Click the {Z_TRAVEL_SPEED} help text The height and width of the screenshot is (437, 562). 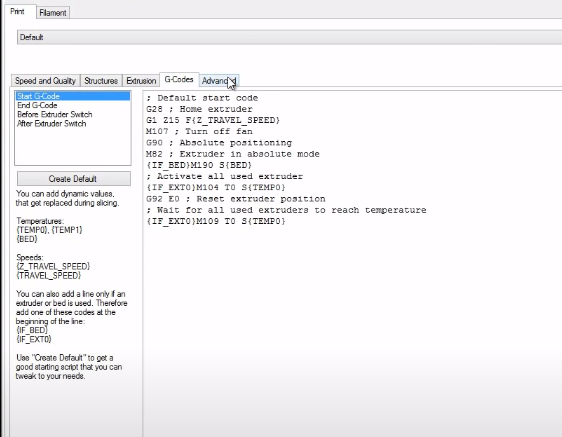click(53, 266)
